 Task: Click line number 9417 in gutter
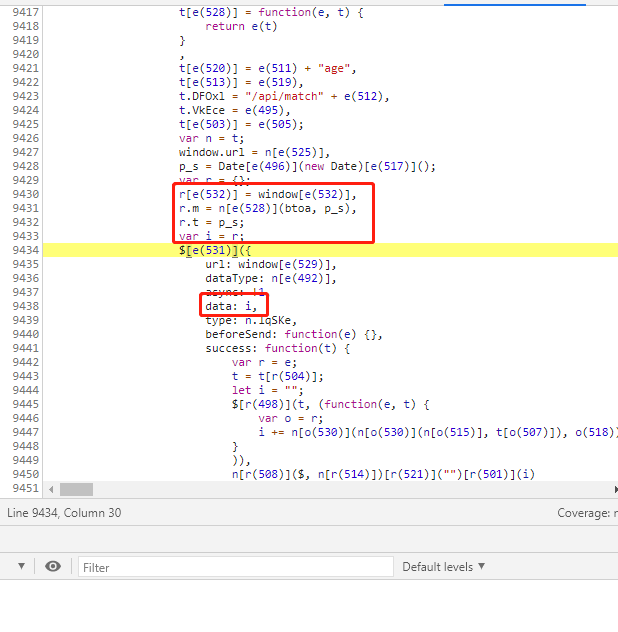(26, 12)
